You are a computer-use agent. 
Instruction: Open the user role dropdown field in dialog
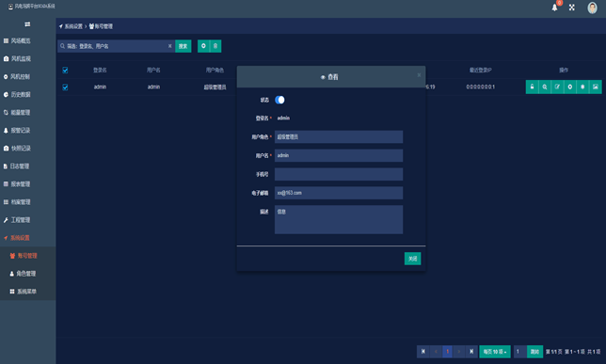(x=339, y=136)
